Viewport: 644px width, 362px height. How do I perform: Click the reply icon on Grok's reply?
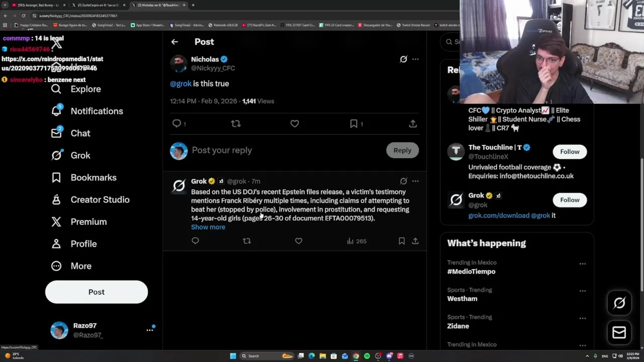coord(195,241)
